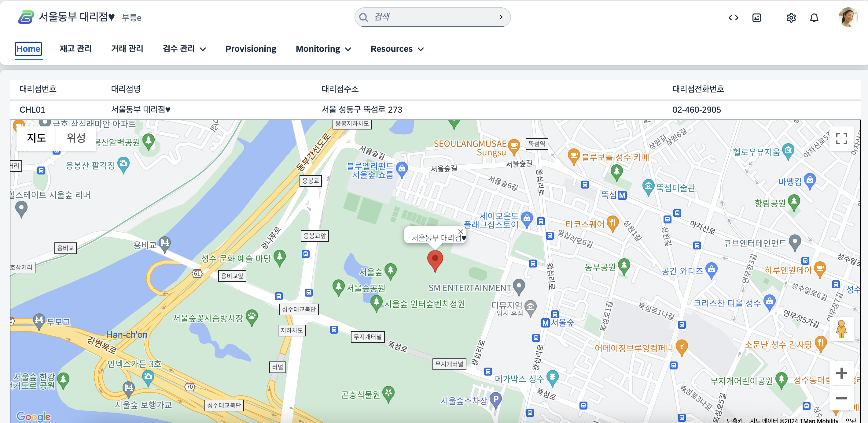Expand the Monitoring dropdown menu
Screen dimensions: 868x423
coord(323,49)
